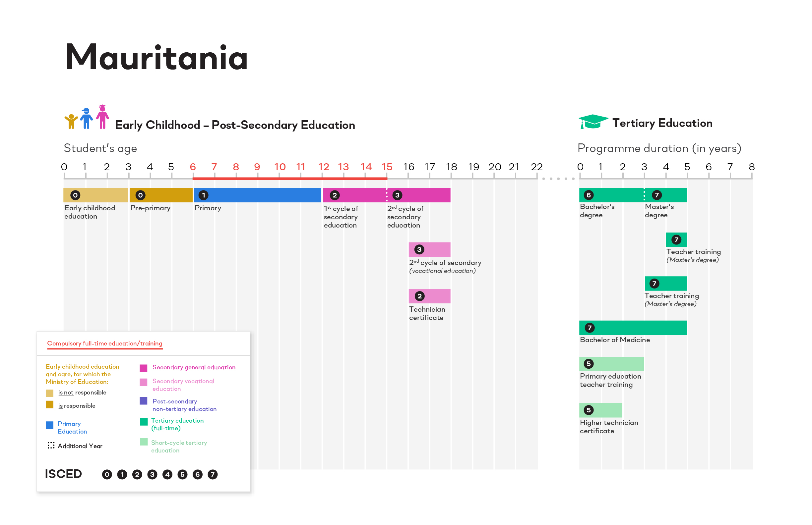Click Short-cycle tertiary education legend swatch
812x525 pixels.
144,442
